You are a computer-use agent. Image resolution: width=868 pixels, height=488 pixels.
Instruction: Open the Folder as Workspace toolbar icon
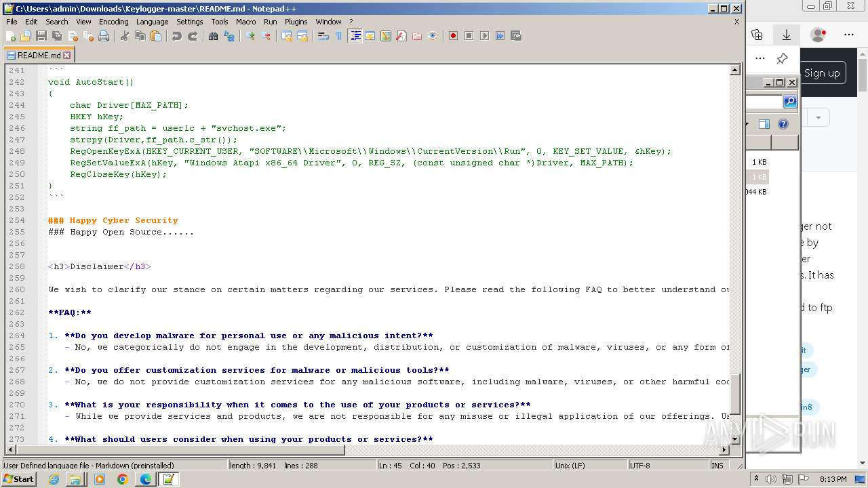pyautogui.click(x=417, y=36)
